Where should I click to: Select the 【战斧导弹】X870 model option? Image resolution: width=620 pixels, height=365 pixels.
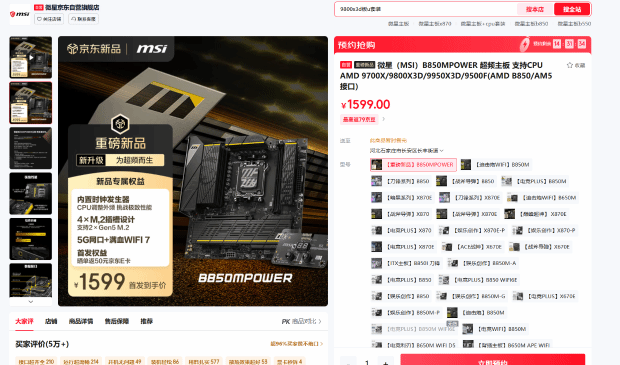[x=401, y=214]
